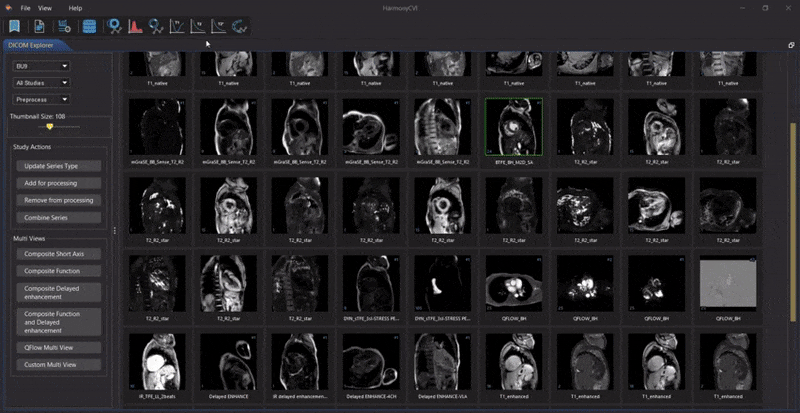This screenshot has width=800, height=413.
Task: Select the IR delayed enhancement thumbnail
Action: (x=300, y=362)
